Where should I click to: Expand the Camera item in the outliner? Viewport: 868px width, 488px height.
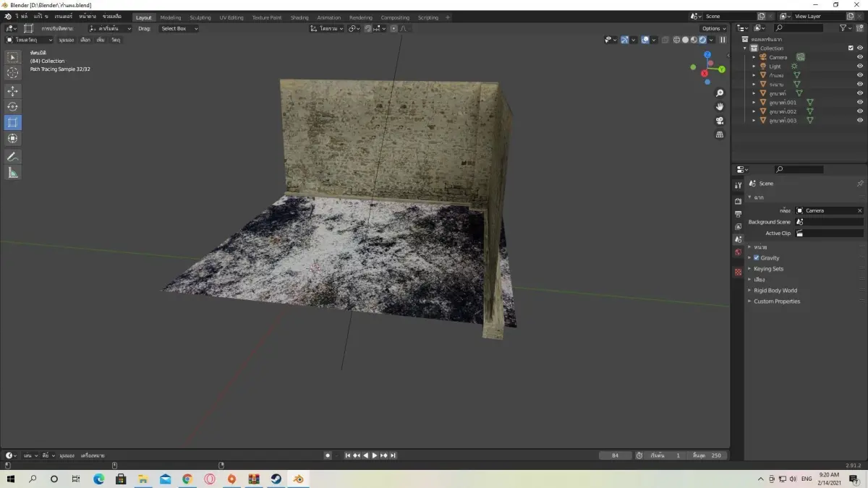[x=754, y=57]
